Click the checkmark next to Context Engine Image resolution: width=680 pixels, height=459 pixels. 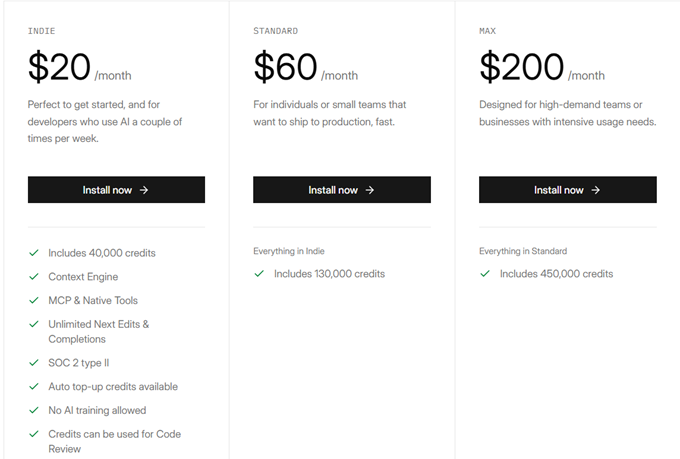point(34,277)
